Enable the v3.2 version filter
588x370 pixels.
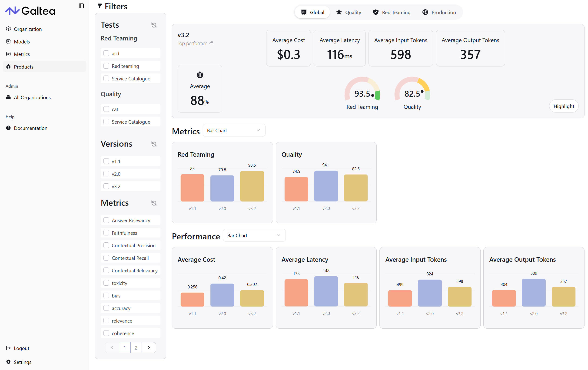pyautogui.click(x=106, y=186)
